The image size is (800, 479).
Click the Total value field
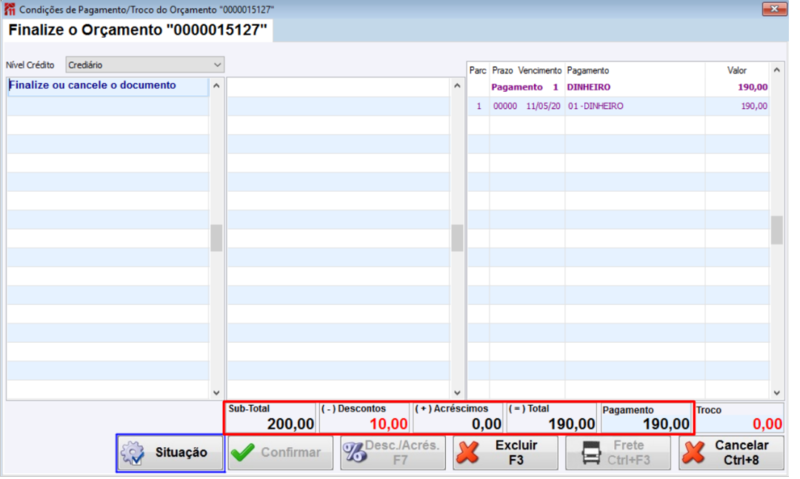552,418
